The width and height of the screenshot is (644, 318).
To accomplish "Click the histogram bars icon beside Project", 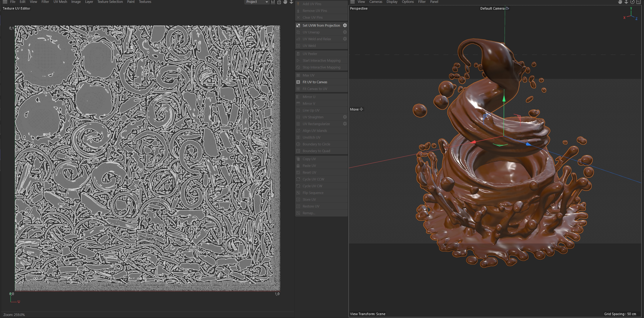I will pyautogui.click(x=273, y=2).
